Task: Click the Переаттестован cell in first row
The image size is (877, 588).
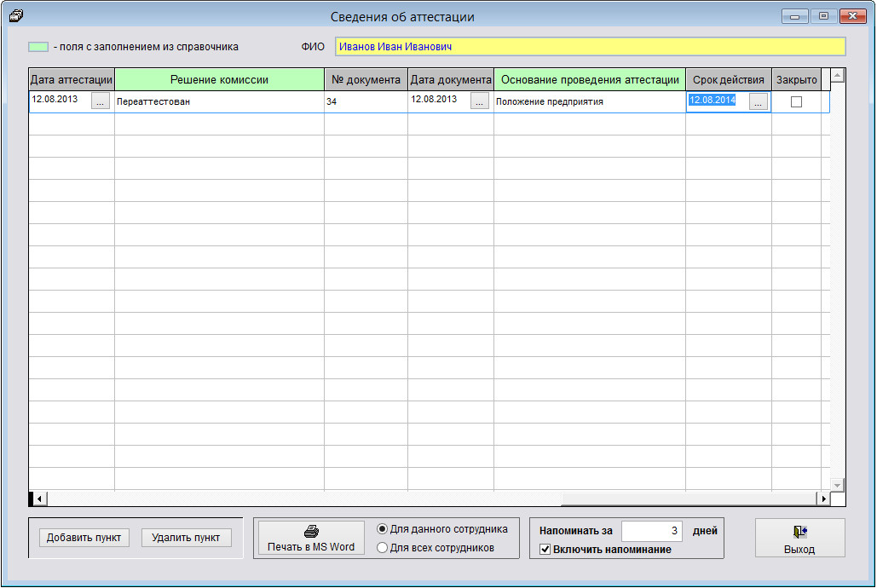Action: coord(219,102)
